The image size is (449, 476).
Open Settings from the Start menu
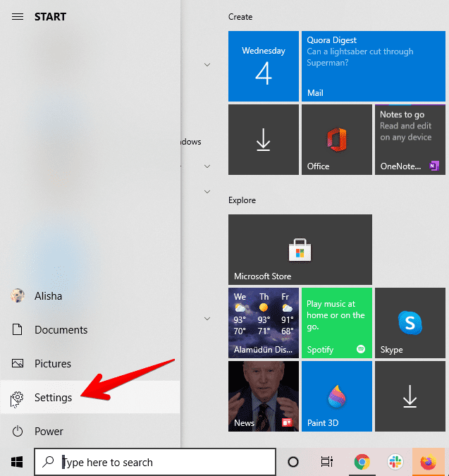coord(90,397)
